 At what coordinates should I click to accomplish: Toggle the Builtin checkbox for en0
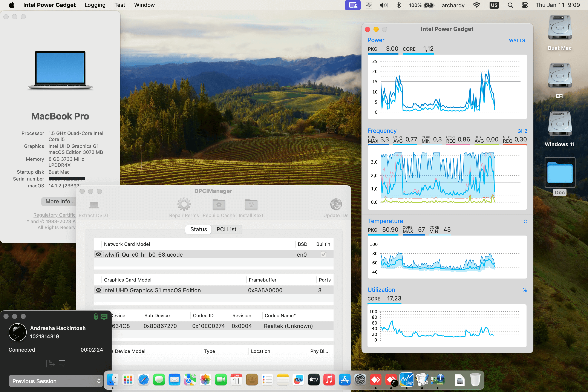(323, 254)
